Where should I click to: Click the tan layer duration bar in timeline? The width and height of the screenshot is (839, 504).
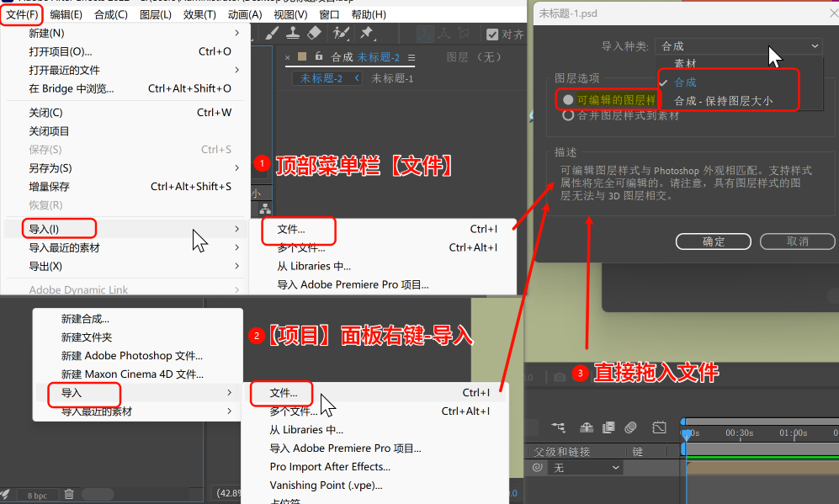(x=762, y=468)
